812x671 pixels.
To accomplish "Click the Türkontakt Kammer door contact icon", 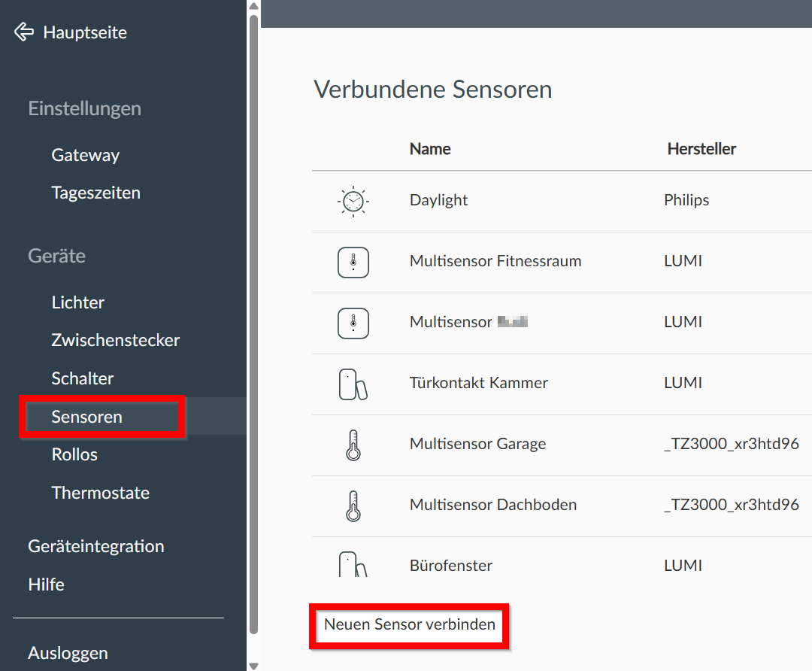I will [x=353, y=384].
